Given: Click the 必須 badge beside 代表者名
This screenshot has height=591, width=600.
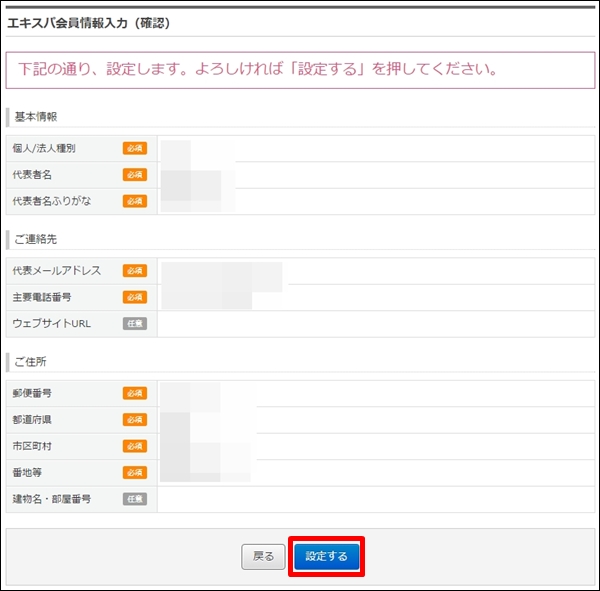Looking at the screenshot, I should pyautogui.click(x=135, y=175).
